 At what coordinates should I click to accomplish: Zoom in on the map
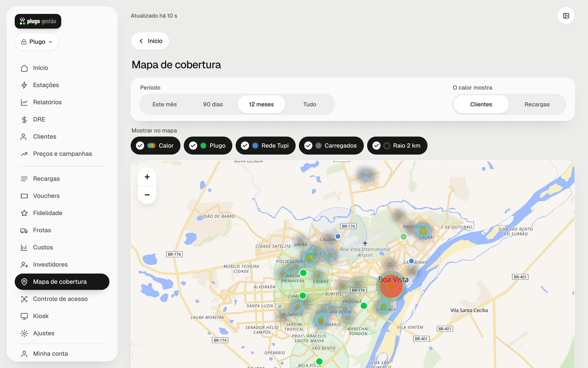click(147, 177)
